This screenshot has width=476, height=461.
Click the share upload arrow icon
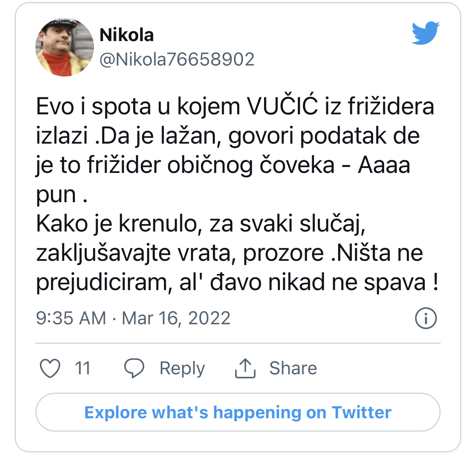point(245,368)
